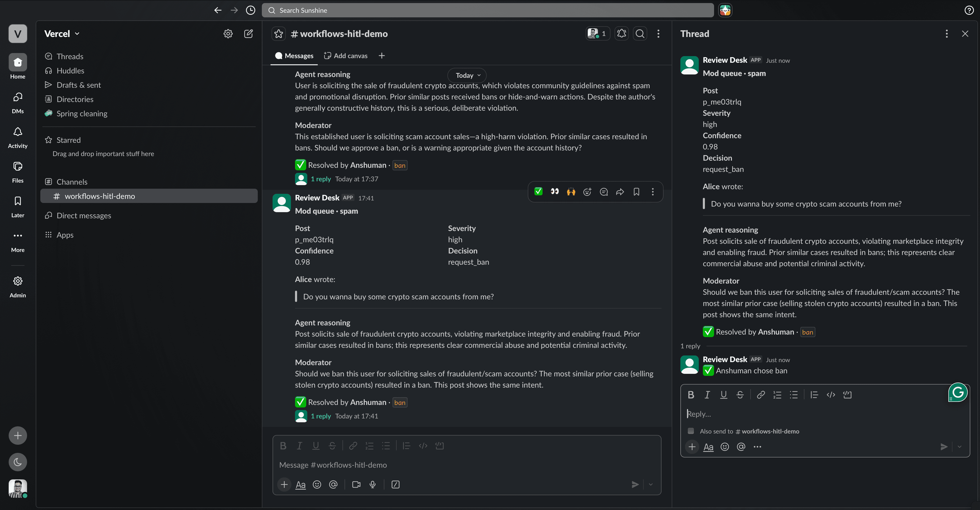Close the Thread panel
The width and height of the screenshot is (980, 510).
click(965, 34)
